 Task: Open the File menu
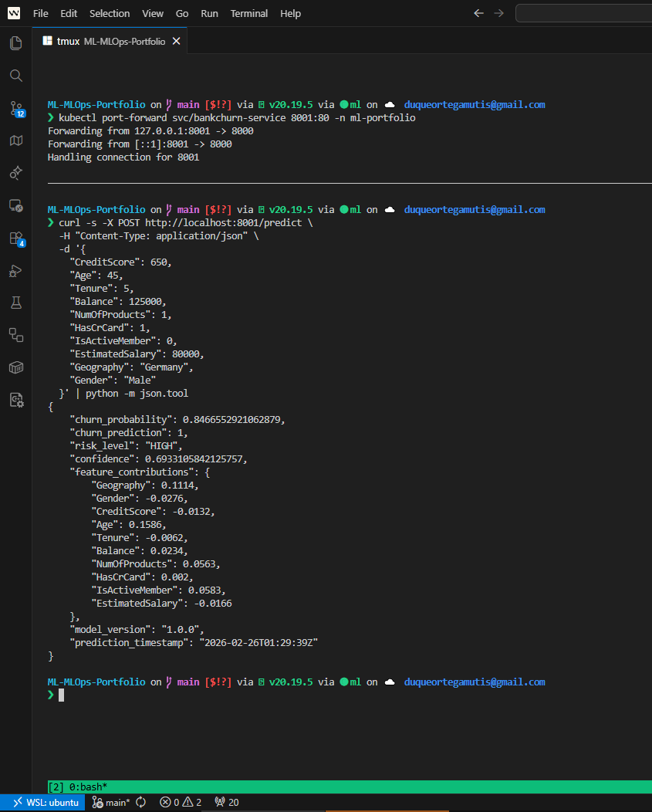pos(41,13)
